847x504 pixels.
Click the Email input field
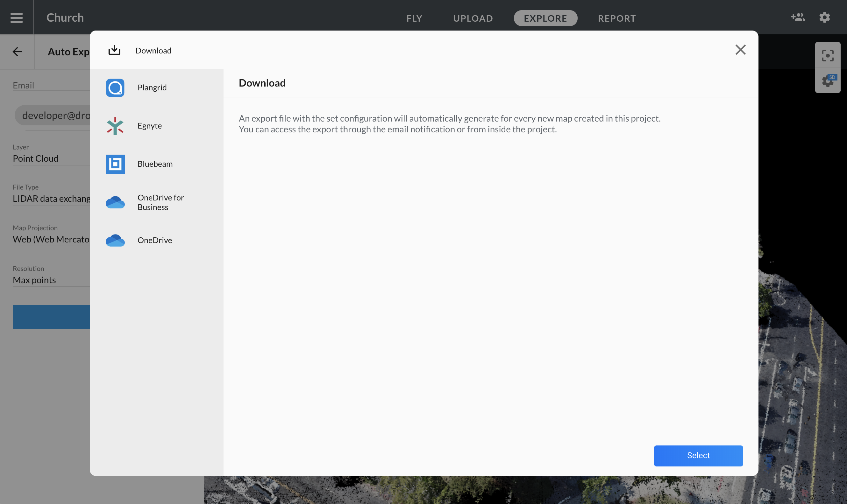click(x=51, y=85)
